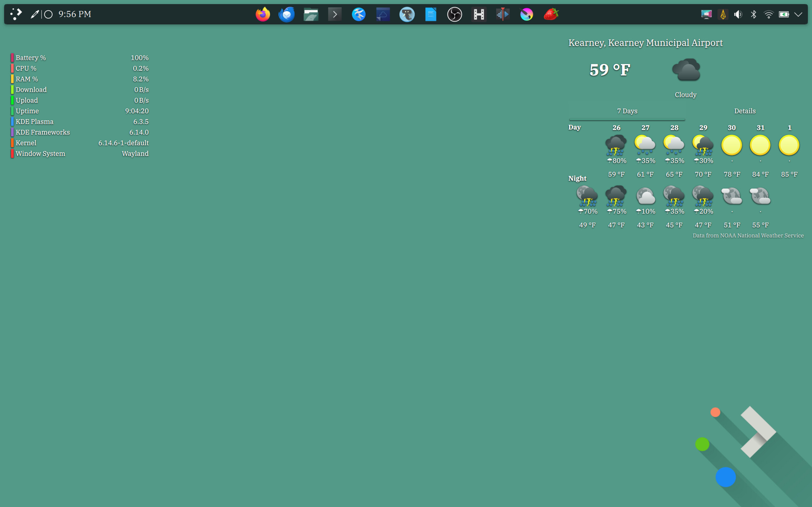Open OBS Studio from panel
The width and height of the screenshot is (812, 507).
click(x=455, y=15)
